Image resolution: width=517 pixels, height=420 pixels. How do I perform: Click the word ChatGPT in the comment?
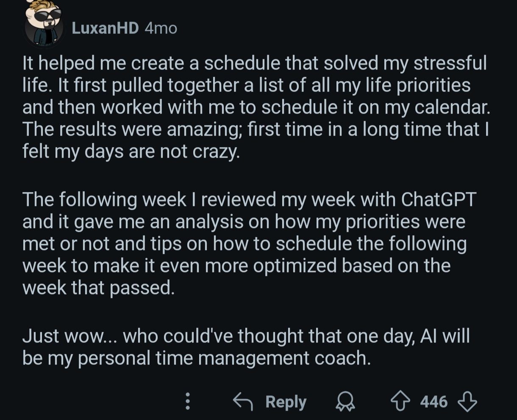click(x=439, y=200)
